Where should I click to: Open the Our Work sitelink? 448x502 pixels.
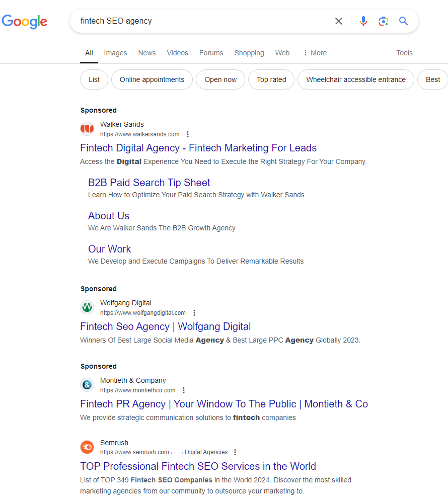coord(110,249)
